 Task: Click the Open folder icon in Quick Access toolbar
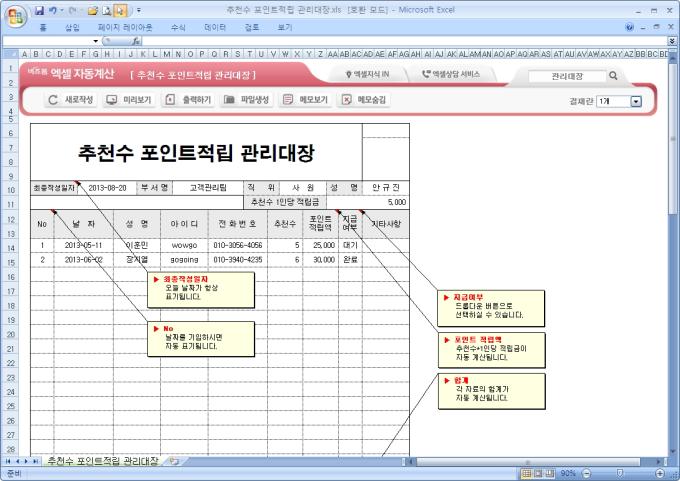pyautogui.click(x=92, y=10)
